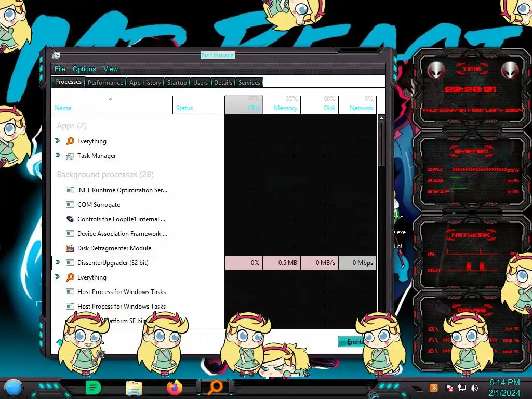Click the orange Java tray icon
532x399 pixels.
[433, 388]
